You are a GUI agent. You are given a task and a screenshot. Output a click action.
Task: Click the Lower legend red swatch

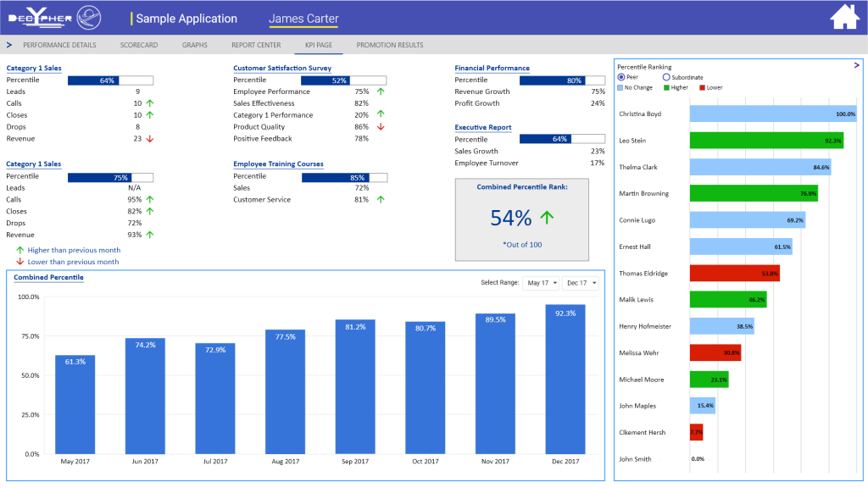click(703, 87)
